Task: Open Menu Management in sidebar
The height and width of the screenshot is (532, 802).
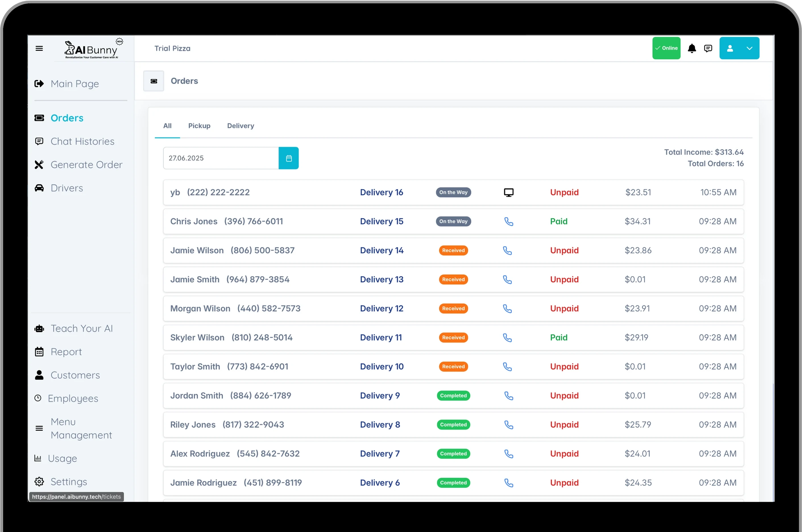Action: click(x=82, y=429)
